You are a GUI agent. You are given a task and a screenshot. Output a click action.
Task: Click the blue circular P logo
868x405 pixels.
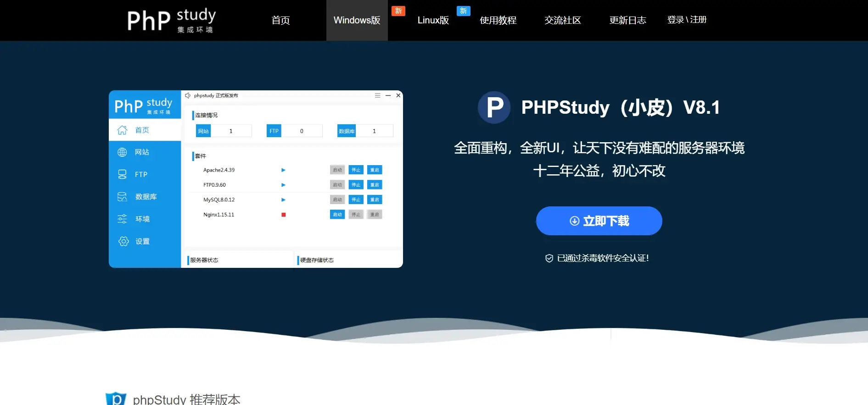point(494,108)
